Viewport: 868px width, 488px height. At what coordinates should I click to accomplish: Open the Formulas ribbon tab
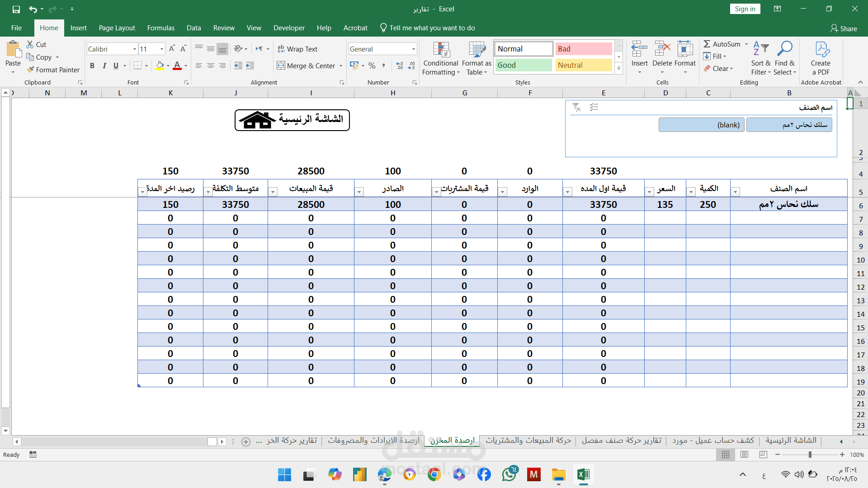click(160, 28)
